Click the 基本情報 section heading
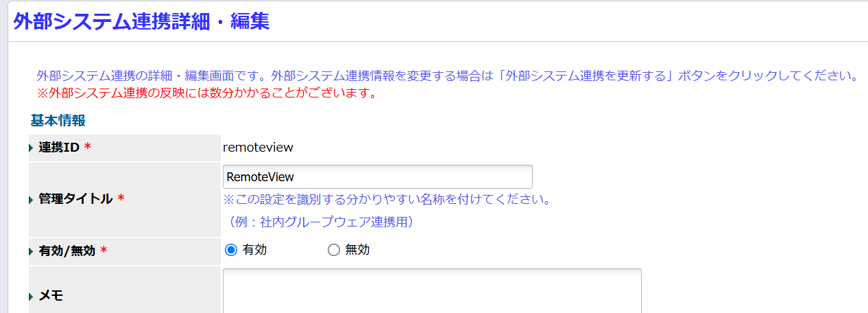868x313 pixels. point(58,121)
